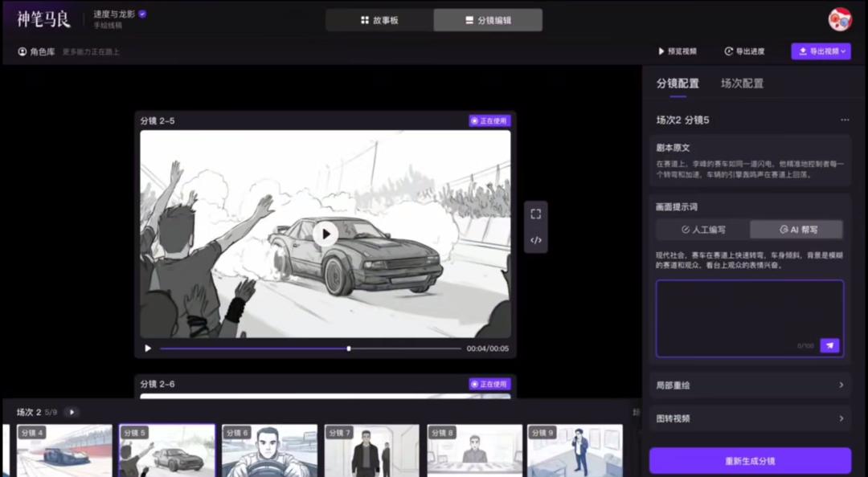Click the prompt text starting 现代社会

click(x=750, y=260)
